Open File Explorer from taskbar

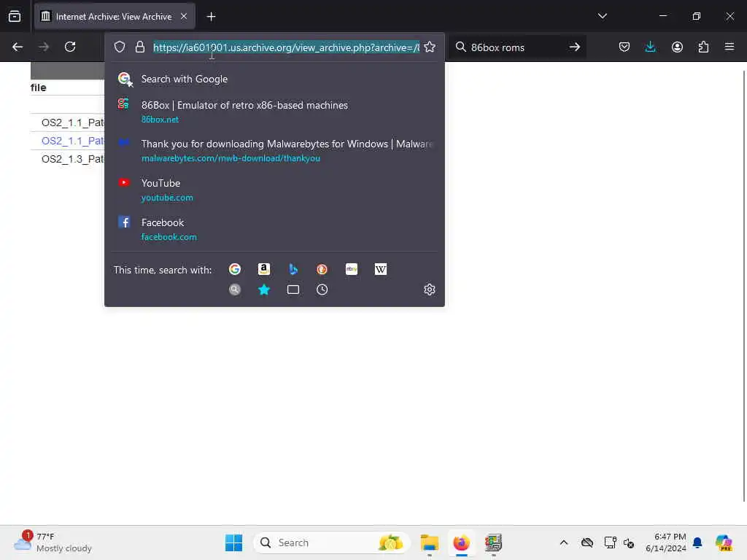pos(429,542)
